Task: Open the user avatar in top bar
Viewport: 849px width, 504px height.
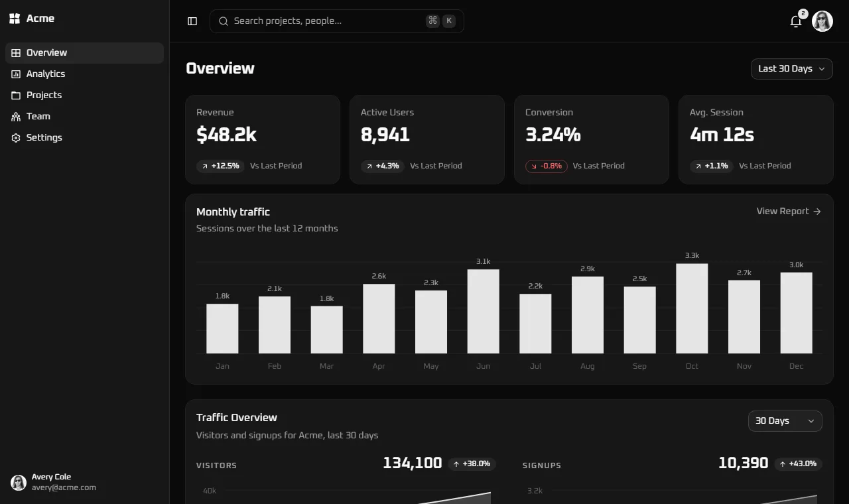Action: pyautogui.click(x=822, y=21)
